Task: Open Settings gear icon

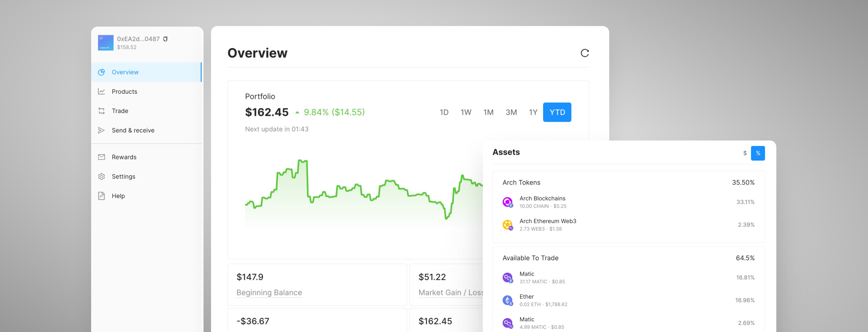Action: point(101,177)
